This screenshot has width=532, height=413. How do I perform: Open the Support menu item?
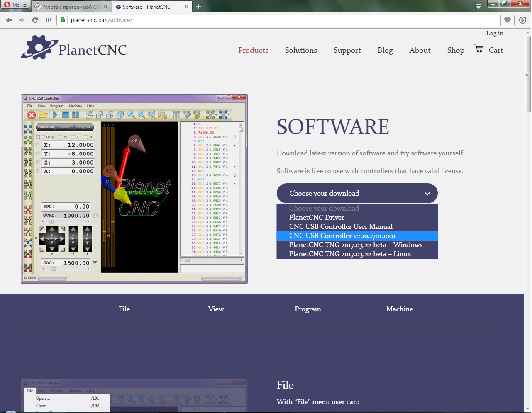tap(347, 50)
